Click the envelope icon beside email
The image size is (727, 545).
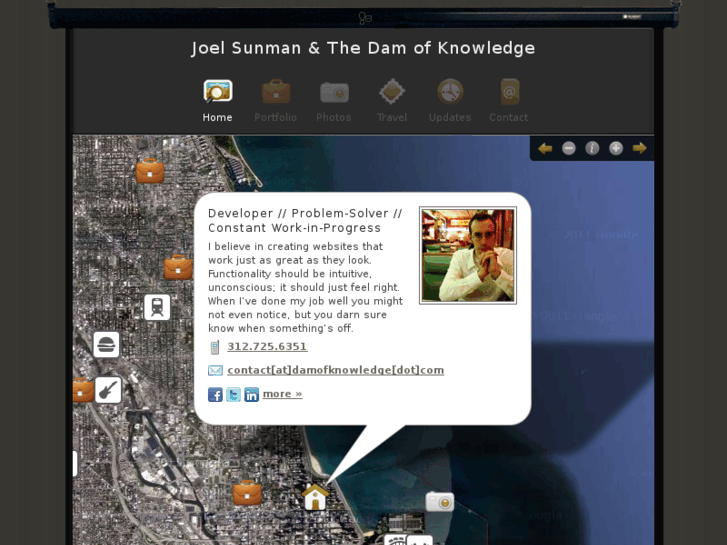[x=215, y=370]
